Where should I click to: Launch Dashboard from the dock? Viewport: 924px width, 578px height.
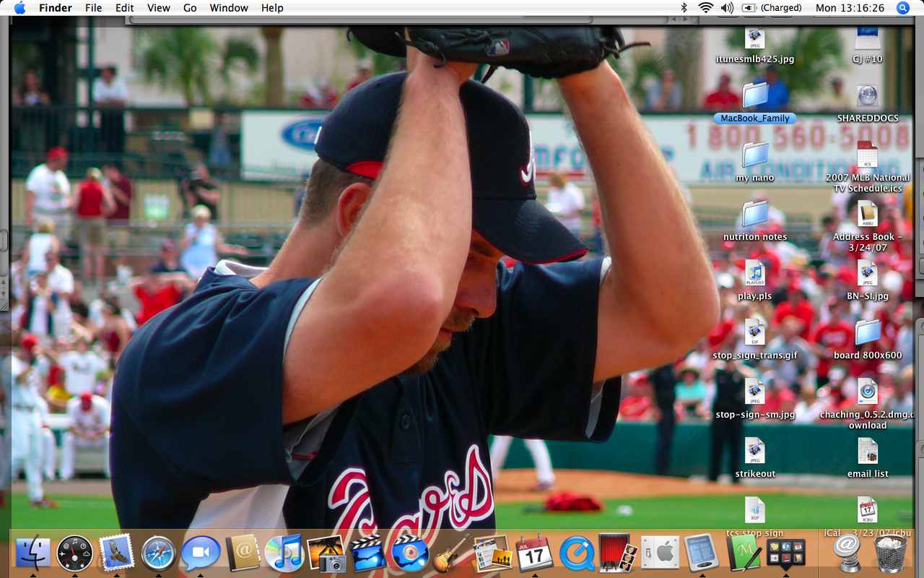(75, 553)
